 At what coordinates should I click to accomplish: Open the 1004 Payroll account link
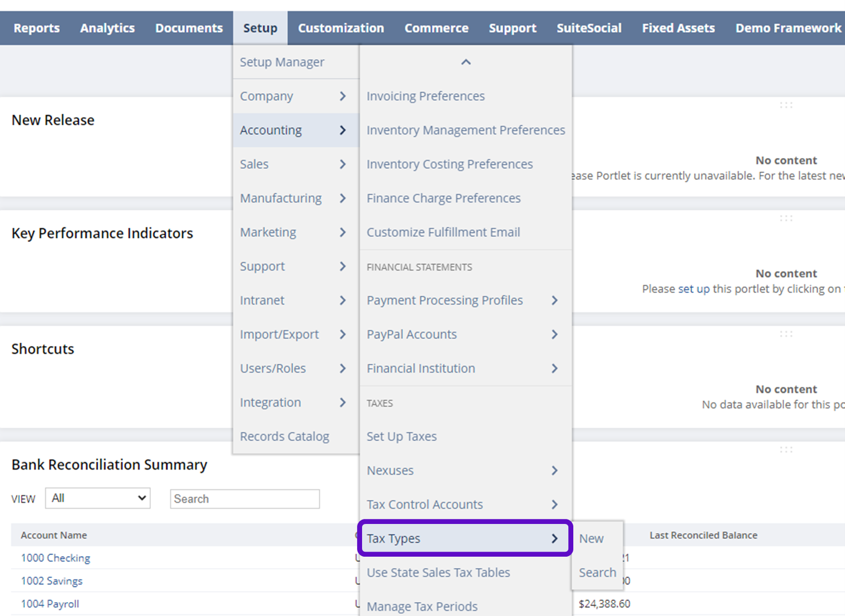coord(50,604)
